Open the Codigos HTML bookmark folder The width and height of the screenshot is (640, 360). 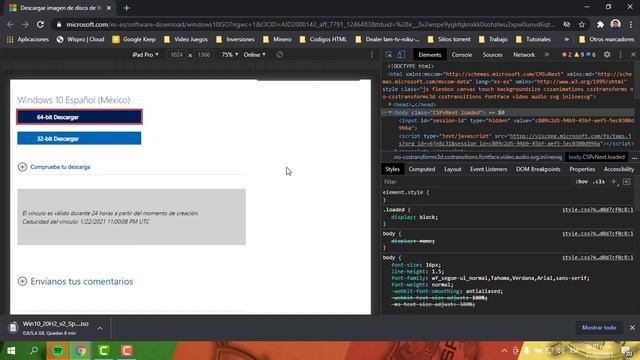(x=323, y=40)
